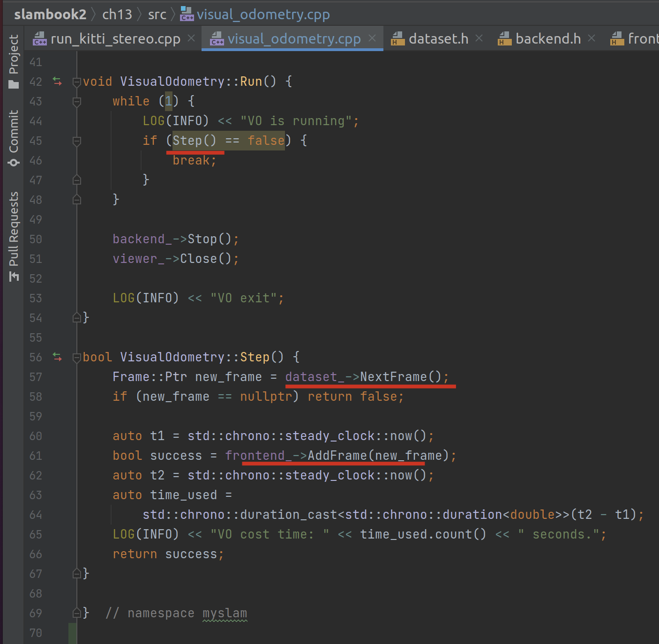Click time_used.count() on line 65
Screen dimensions: 659x644
(x=423, y=534)
